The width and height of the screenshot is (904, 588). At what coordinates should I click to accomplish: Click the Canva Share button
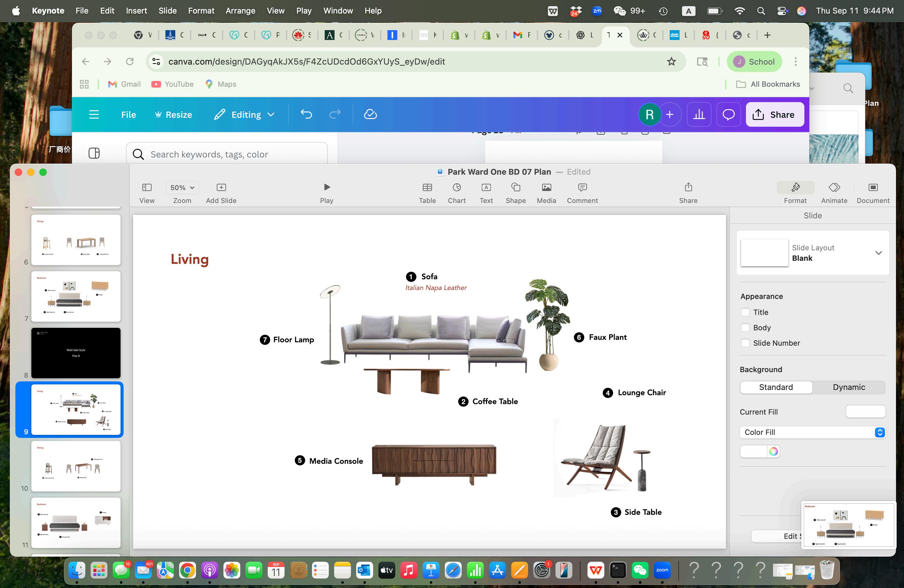click(x=775, y=115)
